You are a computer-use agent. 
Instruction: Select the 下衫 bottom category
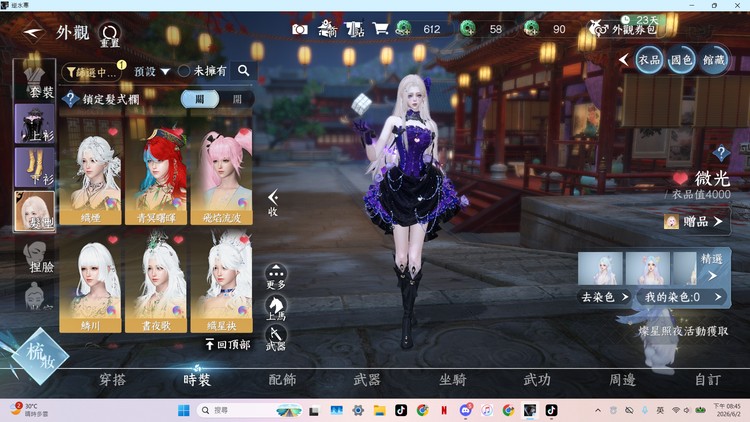(x=34, y=167)
